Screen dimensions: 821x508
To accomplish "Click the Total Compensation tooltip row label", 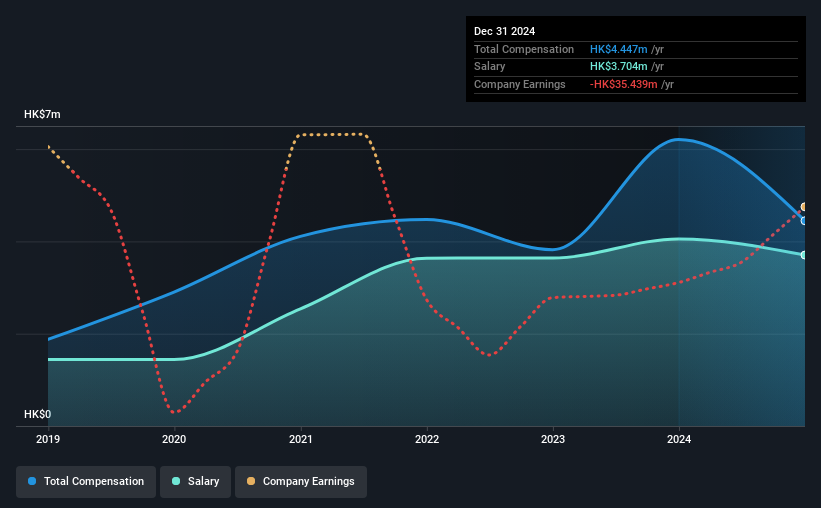I will (x=524, y=49).
